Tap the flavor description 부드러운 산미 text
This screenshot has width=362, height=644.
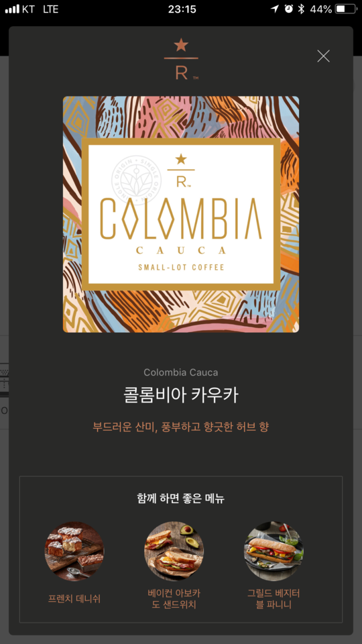pos(181,427)
